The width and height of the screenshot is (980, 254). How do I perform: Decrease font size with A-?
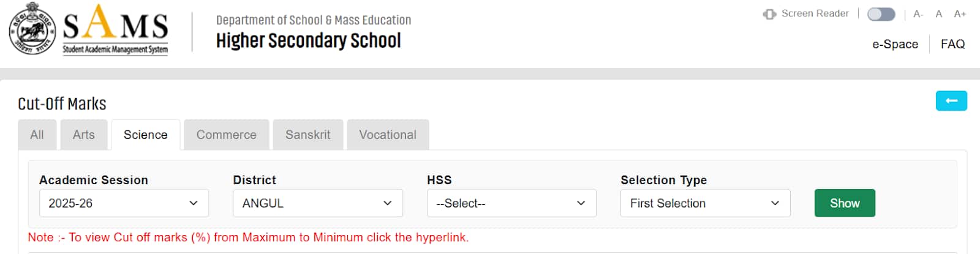[918, 14]
